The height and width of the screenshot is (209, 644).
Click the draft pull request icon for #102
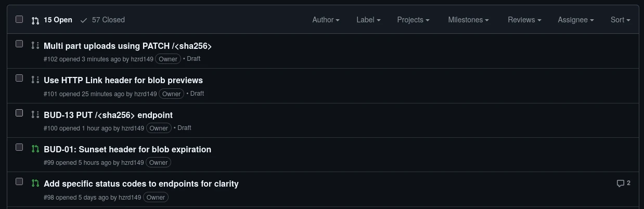[35, 46]
